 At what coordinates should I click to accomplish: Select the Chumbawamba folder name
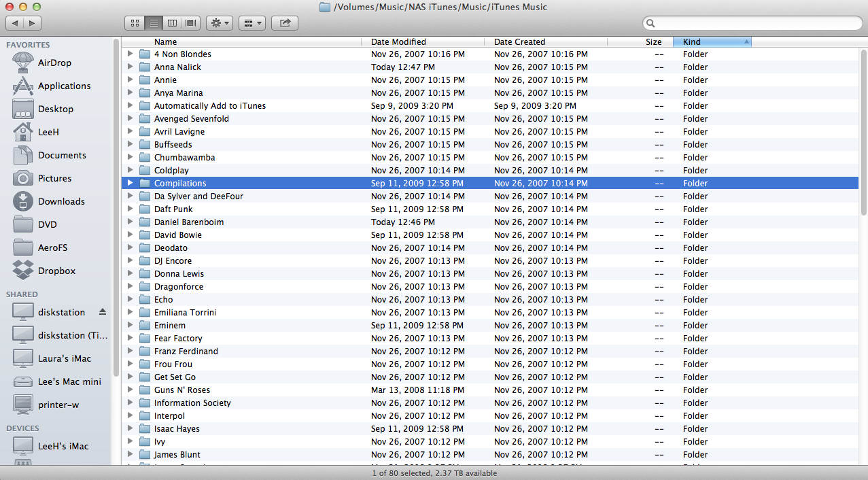tap(184, 158)
